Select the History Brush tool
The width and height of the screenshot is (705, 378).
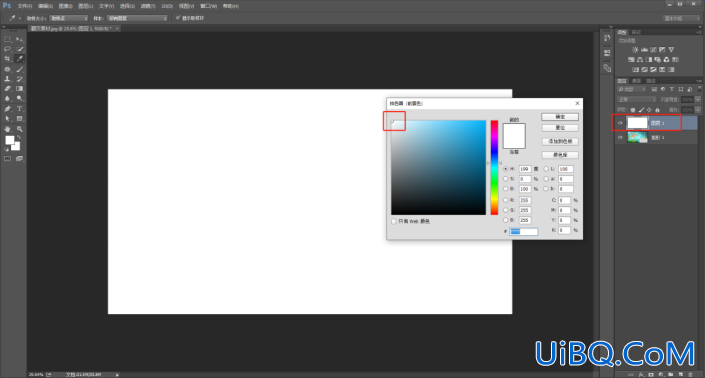coord(20,79)
